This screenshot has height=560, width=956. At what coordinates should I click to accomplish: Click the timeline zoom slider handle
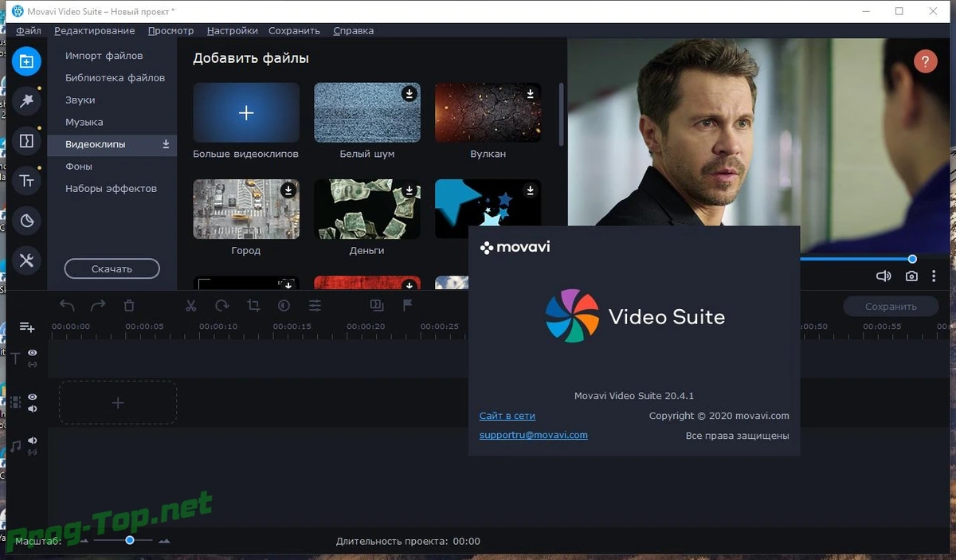tap(129, 540)
